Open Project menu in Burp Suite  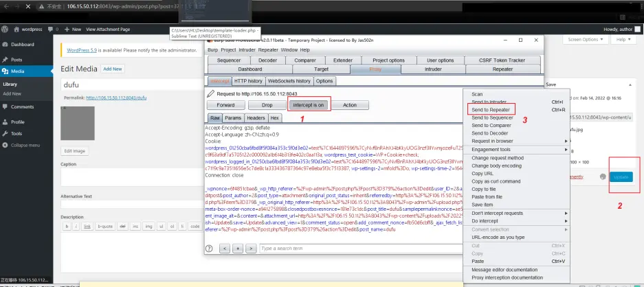228,50
